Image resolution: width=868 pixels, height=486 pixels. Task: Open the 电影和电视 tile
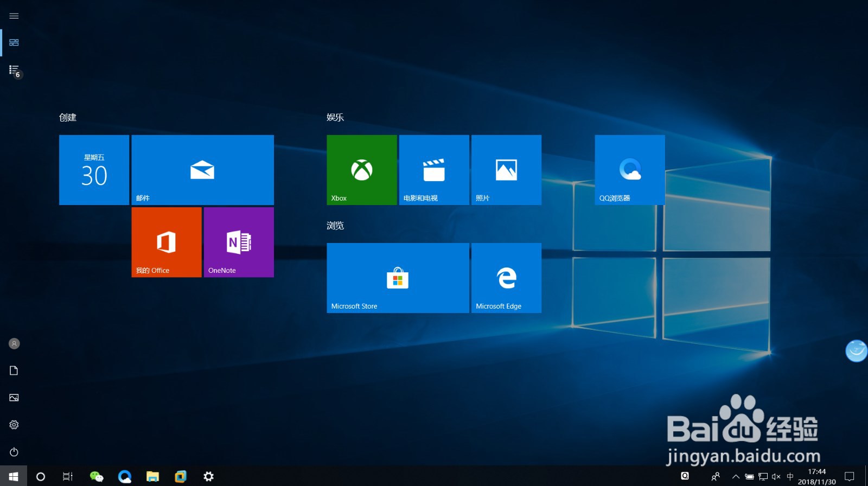tap(434, 170)
